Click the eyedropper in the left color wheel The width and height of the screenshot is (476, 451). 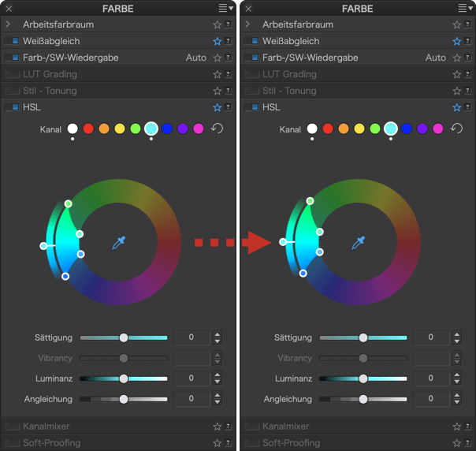(x=118, y=243)
